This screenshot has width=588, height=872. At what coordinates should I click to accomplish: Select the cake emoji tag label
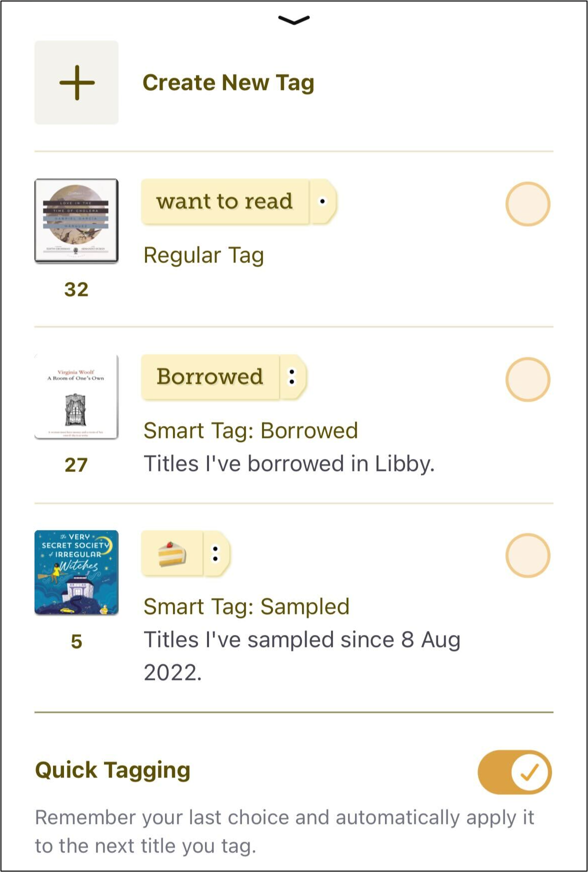(x=172, y=553)
